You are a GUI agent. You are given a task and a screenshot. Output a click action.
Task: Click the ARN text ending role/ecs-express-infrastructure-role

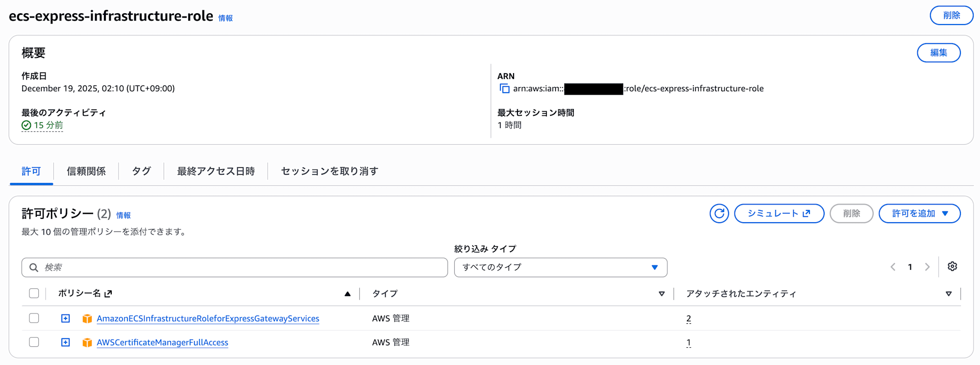coord(638,89)
